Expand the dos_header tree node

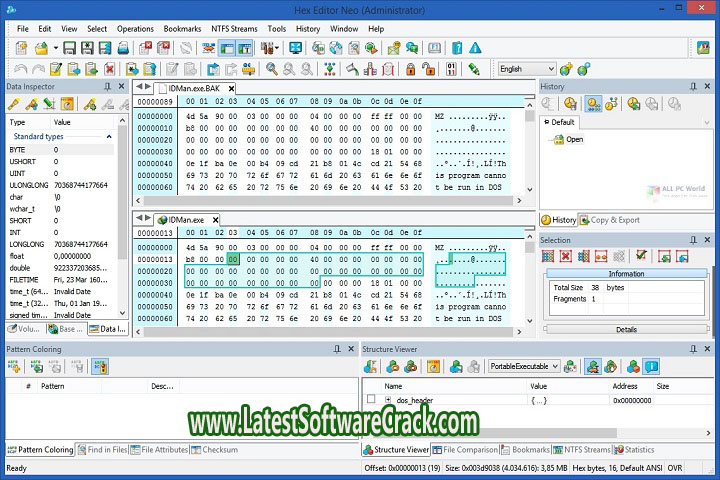click(x=389, y=400)
